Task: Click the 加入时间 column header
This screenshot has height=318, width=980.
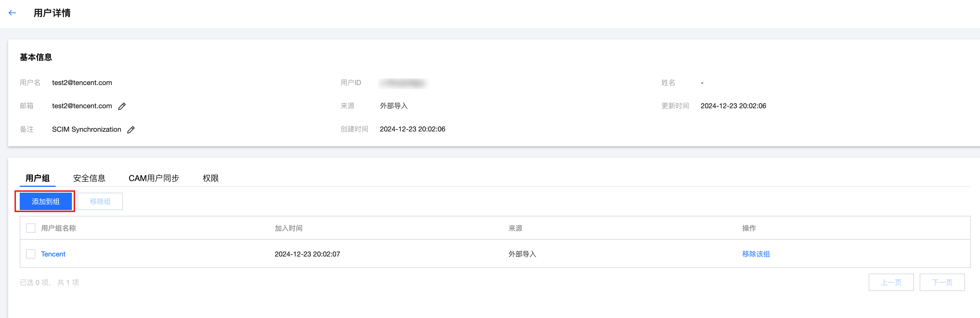Action: [x=288, y=228]
